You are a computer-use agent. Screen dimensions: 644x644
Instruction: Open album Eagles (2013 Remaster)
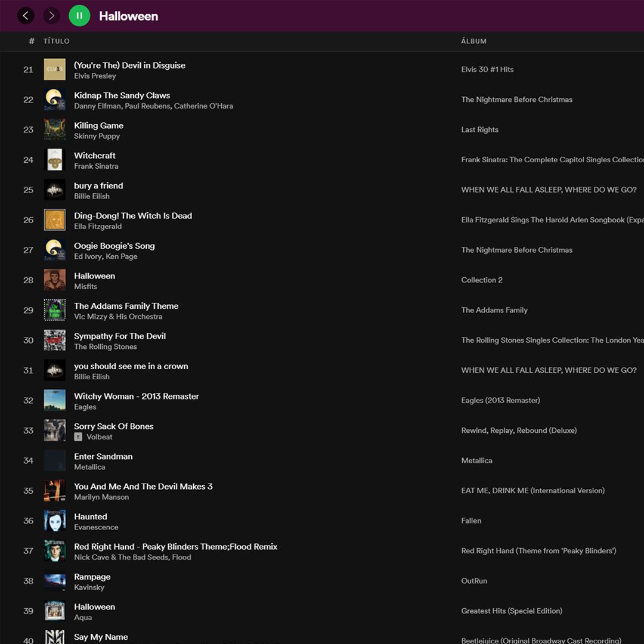[500, 400]
